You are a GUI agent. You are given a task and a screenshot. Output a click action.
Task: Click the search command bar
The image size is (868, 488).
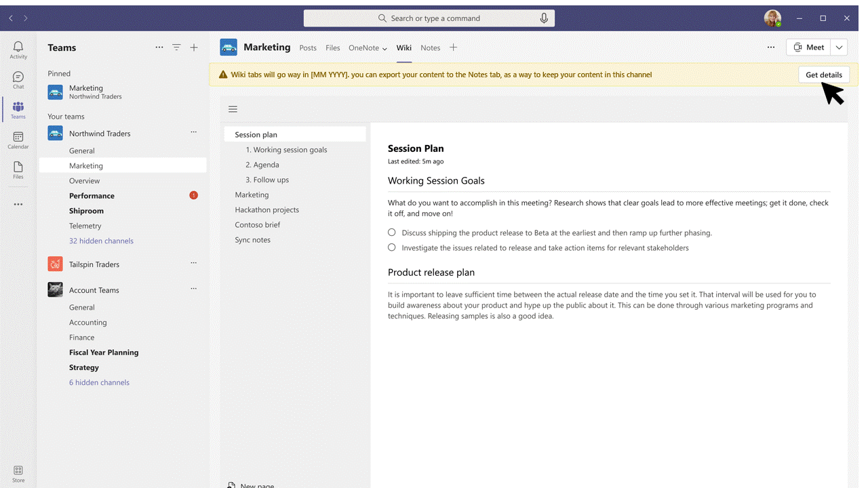pos(429,18)
